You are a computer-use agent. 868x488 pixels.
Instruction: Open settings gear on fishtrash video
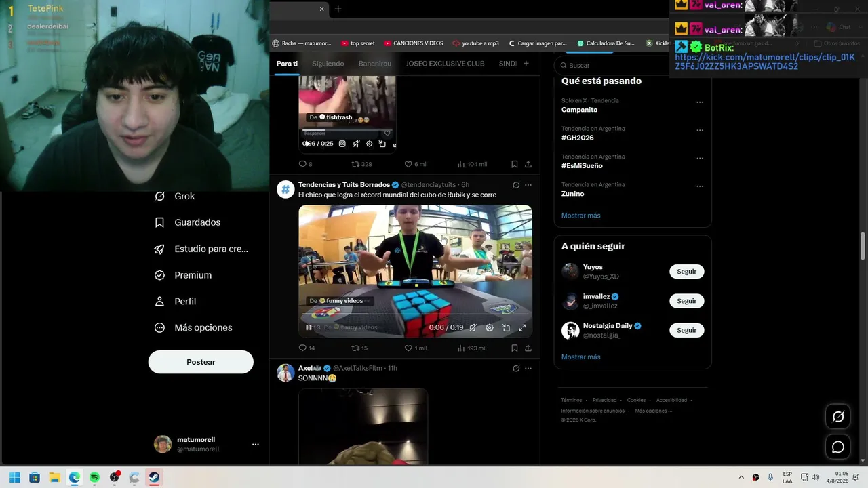click(x=369, y=144)
